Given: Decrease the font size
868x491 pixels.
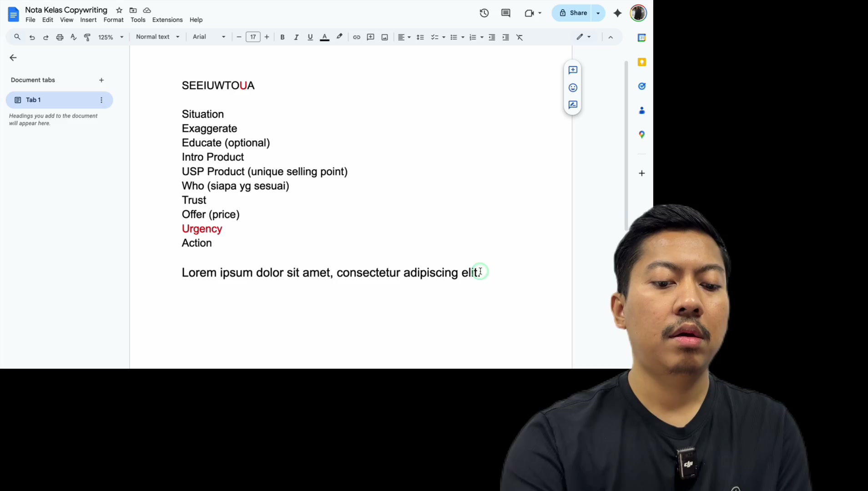Looking at the screenshot, I should pyautogui.click(x=239, y=37).
